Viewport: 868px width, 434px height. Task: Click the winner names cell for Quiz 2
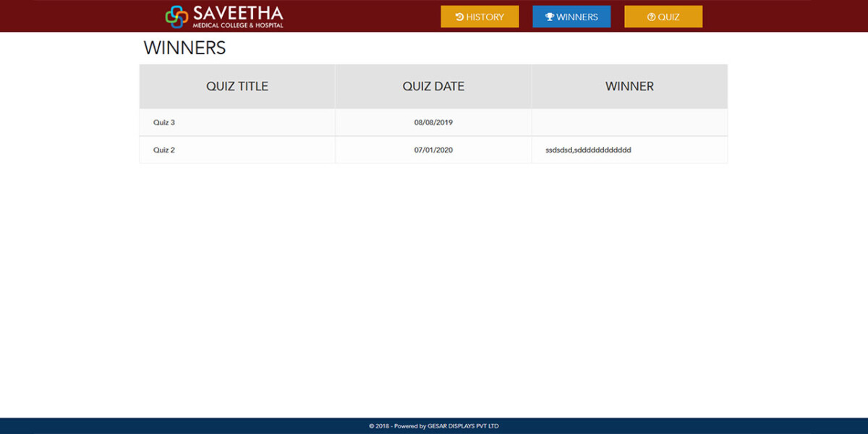pyautogui.click(x=588, y=150)
